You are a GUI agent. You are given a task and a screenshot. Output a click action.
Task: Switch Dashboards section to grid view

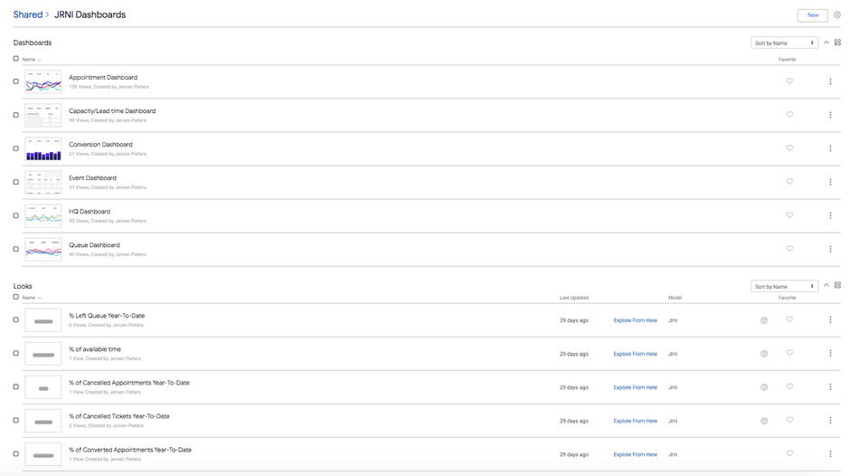click(x=838, y=43)
